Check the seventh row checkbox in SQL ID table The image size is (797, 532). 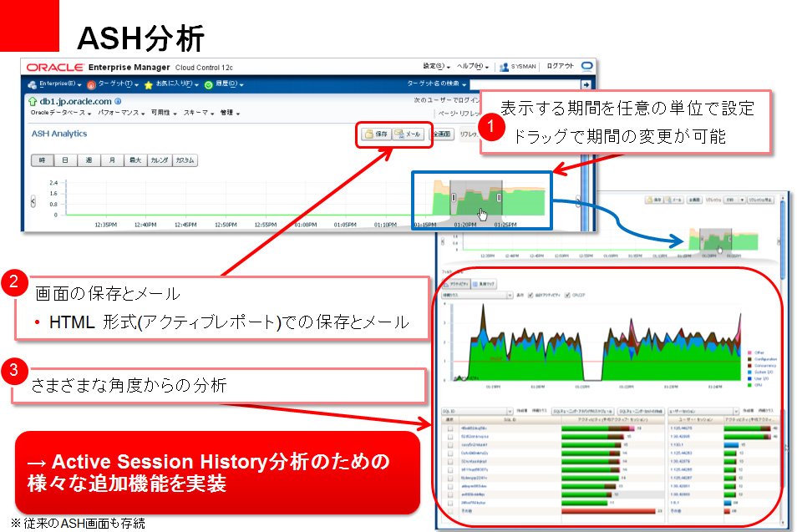coord(450,479)
